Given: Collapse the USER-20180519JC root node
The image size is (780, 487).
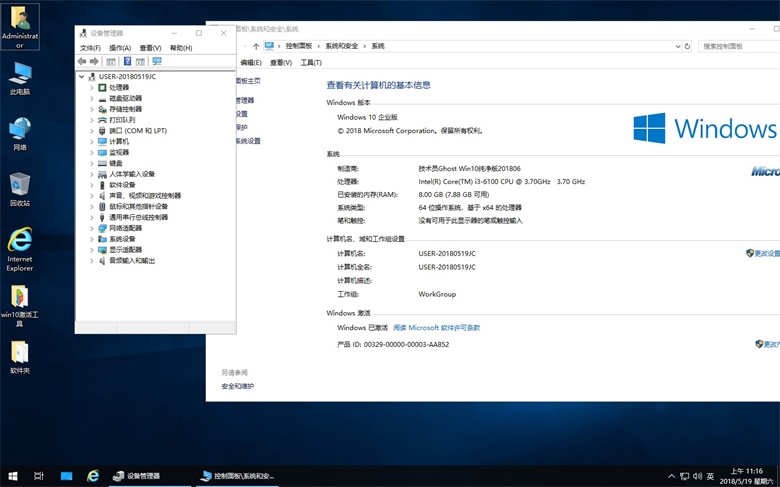Looking at the screenshot, I should tap(81, 77).
